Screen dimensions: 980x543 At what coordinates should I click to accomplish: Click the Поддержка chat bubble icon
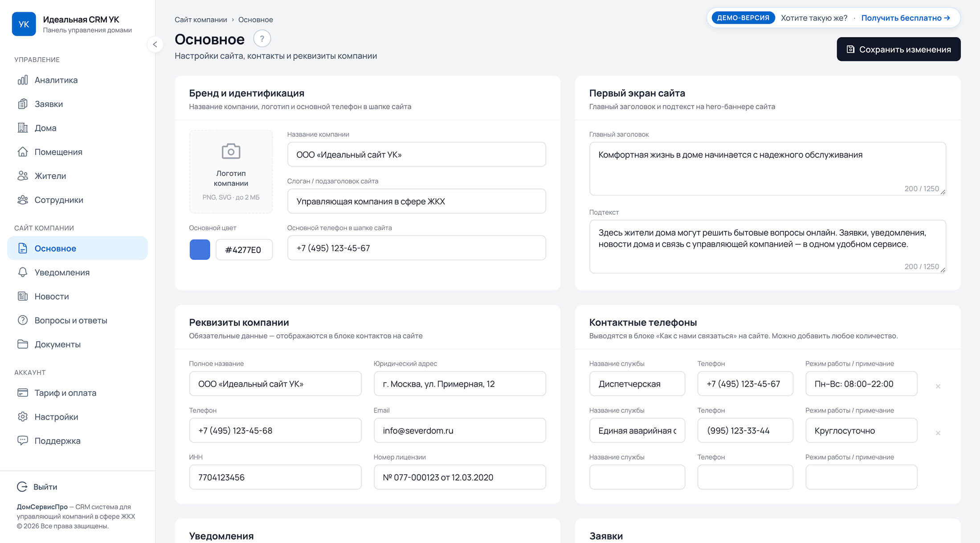23,440
